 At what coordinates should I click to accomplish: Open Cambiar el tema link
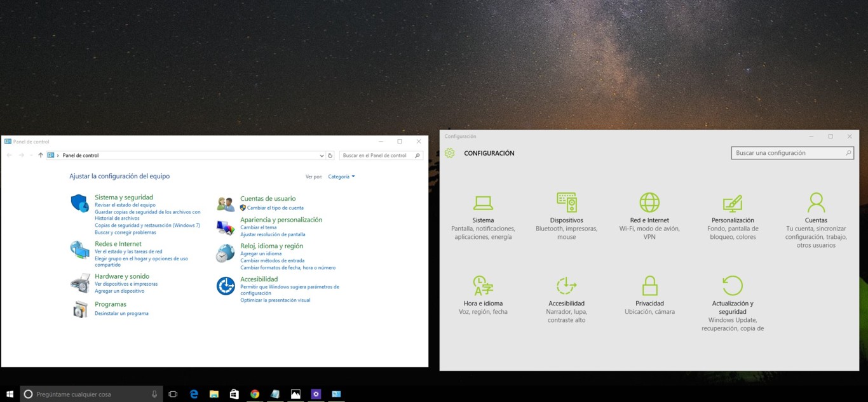[259, 227]
